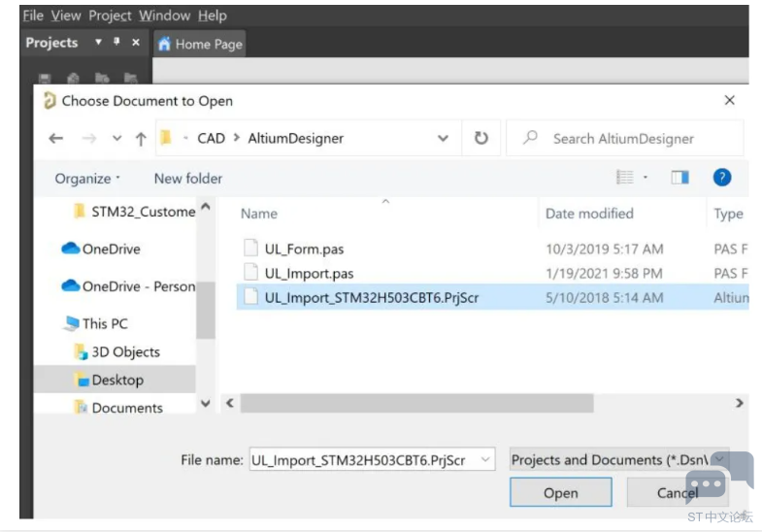The width and height of the screenshot is (762, 532).
Task: Select OneDrive in navigation pane
Action: point(101,249)
